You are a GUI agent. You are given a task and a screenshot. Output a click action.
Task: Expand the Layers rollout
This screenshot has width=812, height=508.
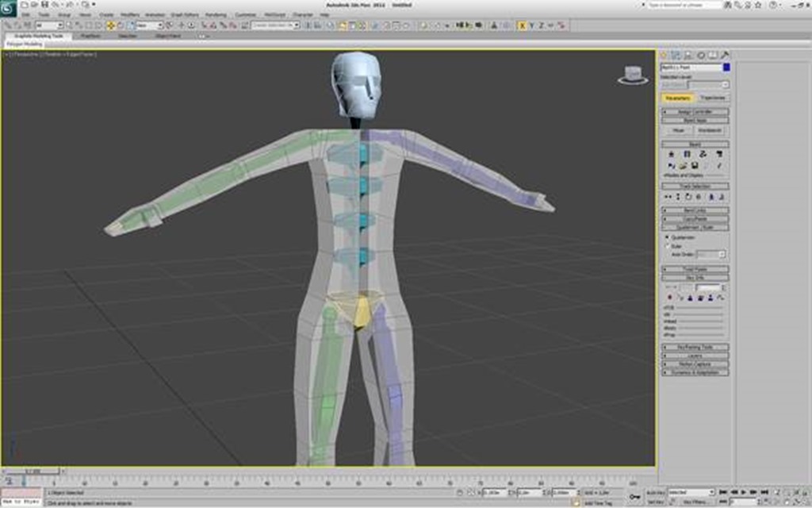click(x=695, y=356)
